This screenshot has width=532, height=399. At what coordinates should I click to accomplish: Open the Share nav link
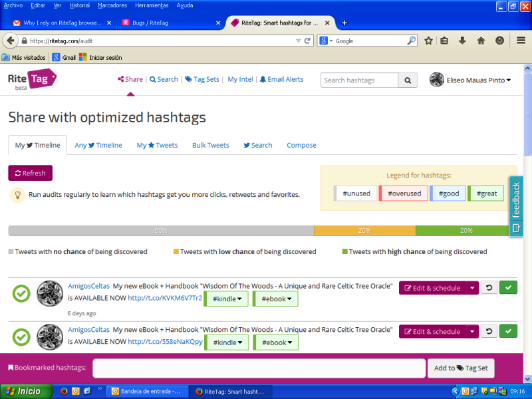click(x=130, y=79)
